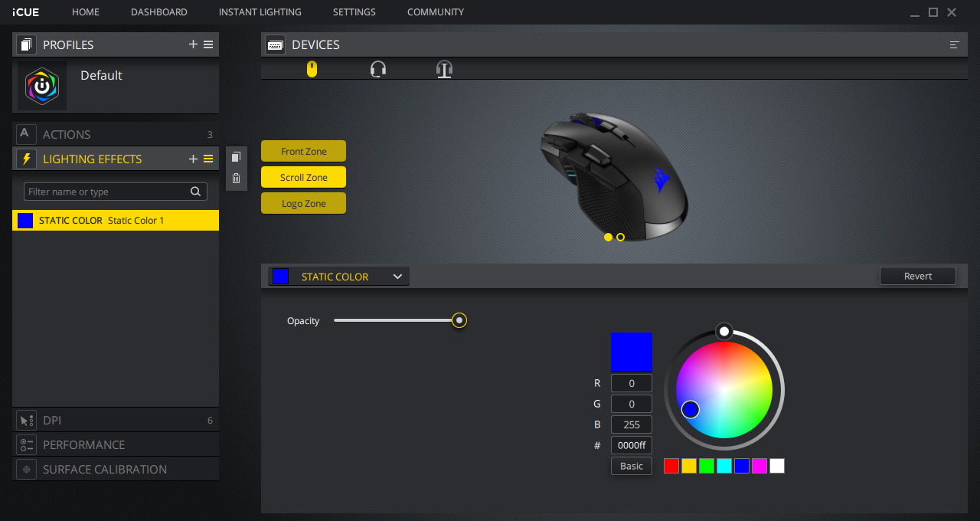This screenshot has height=521, width=980.
Task: Expand the Surface Calibration section
Action: [x=116, y=469]
